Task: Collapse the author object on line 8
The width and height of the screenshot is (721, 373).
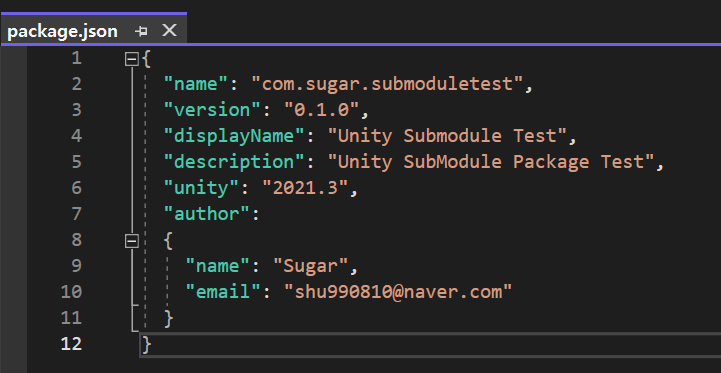Action: point(132,241)
